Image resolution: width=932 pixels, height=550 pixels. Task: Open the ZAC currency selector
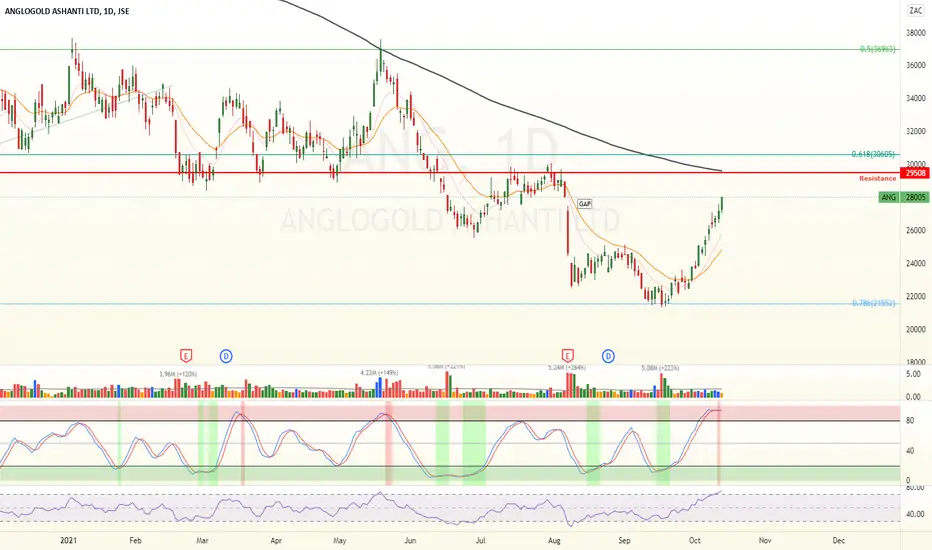(x=915, y=11)
